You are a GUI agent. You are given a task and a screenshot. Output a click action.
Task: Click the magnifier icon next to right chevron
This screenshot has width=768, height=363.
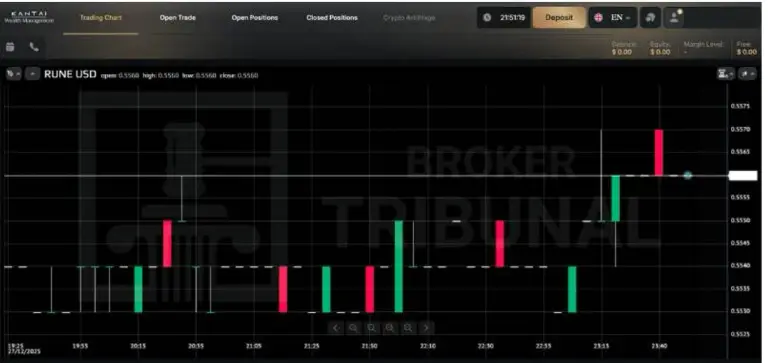(408, 328)
